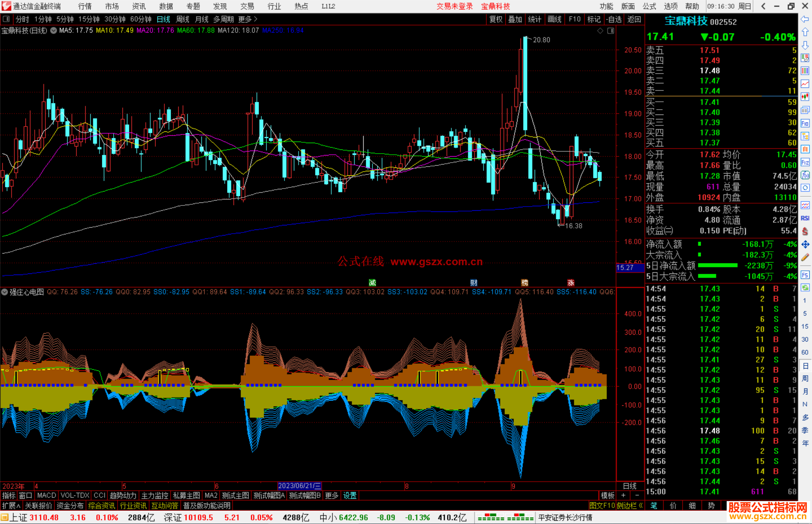The height and width of the screenshot is (524, 812).
Task: Click the 5日净流入额 green progress bar
Action: (x=718, y=266)
